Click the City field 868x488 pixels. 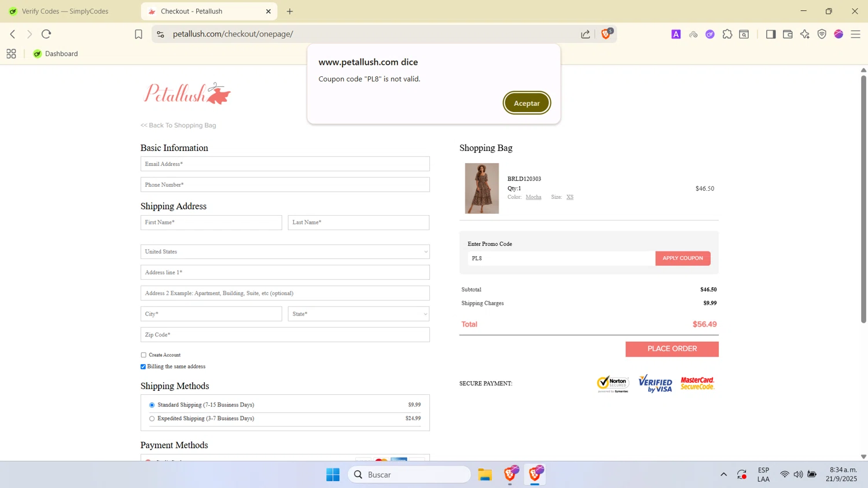[211, 314]
